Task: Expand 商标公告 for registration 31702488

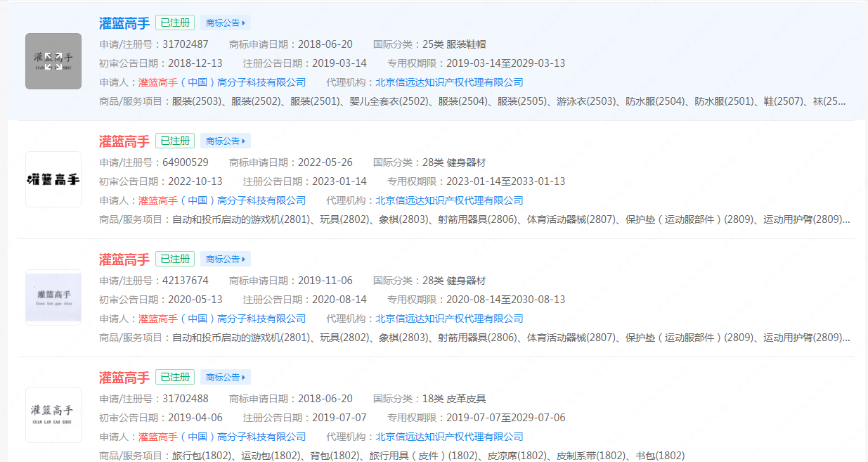Action: point(226,377)
